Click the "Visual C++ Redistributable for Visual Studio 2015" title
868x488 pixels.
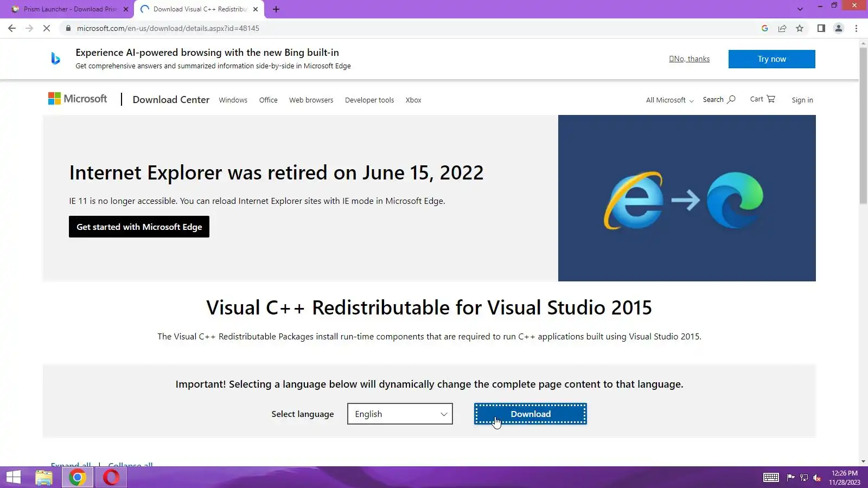click(x=429, y=307)
